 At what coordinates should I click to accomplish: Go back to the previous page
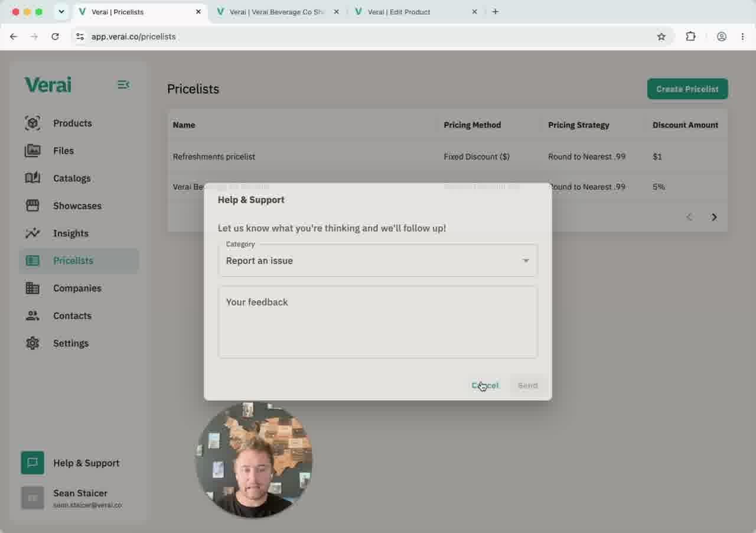[14, 37]
